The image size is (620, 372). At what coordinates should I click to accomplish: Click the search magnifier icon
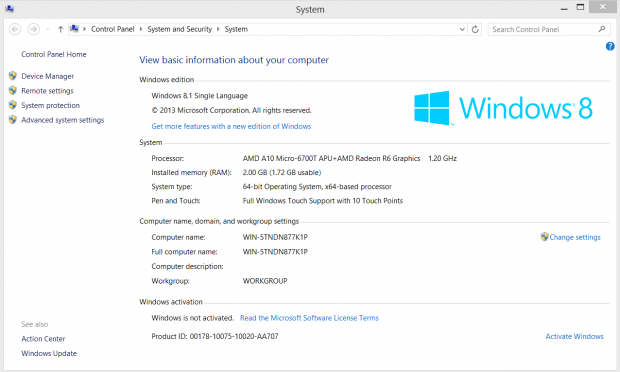[x=602, y=29]
